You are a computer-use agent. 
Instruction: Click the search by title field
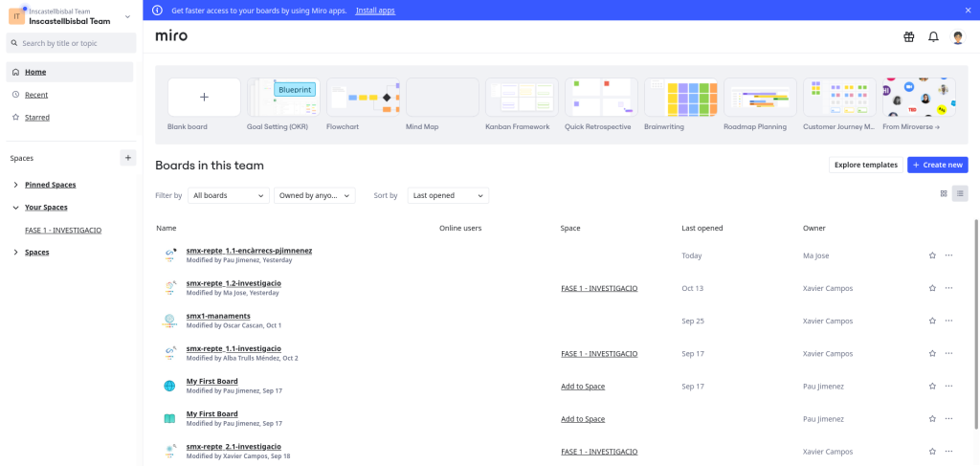[77, 43]
